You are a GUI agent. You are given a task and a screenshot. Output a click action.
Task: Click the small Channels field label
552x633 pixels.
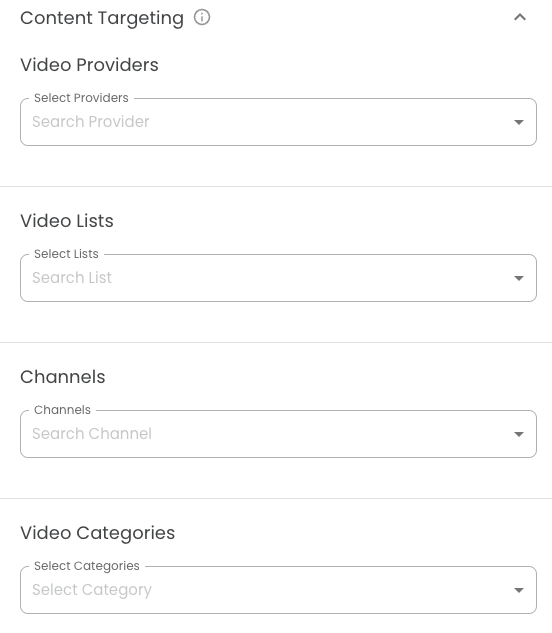pyautogui.click(x=62, y=410)
